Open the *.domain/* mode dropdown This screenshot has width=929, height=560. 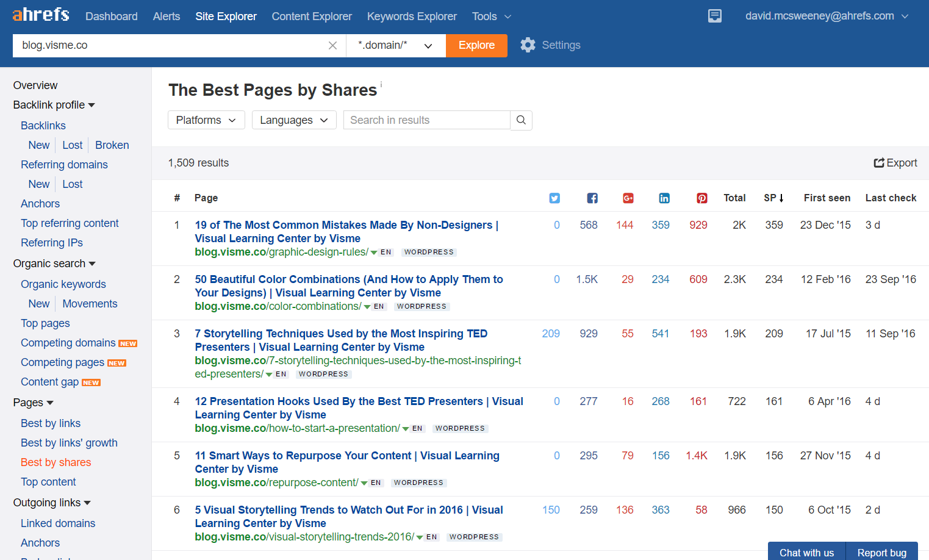pos(396,46)
